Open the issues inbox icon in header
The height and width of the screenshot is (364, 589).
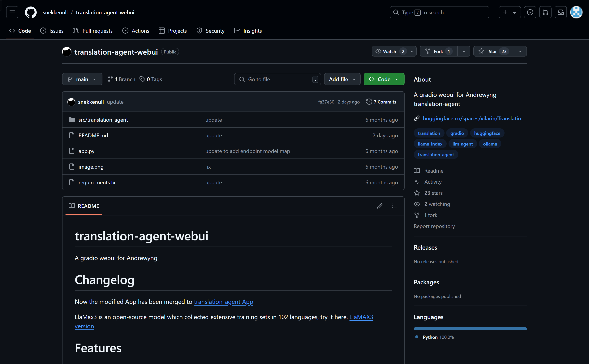click(x=530, y=12)
